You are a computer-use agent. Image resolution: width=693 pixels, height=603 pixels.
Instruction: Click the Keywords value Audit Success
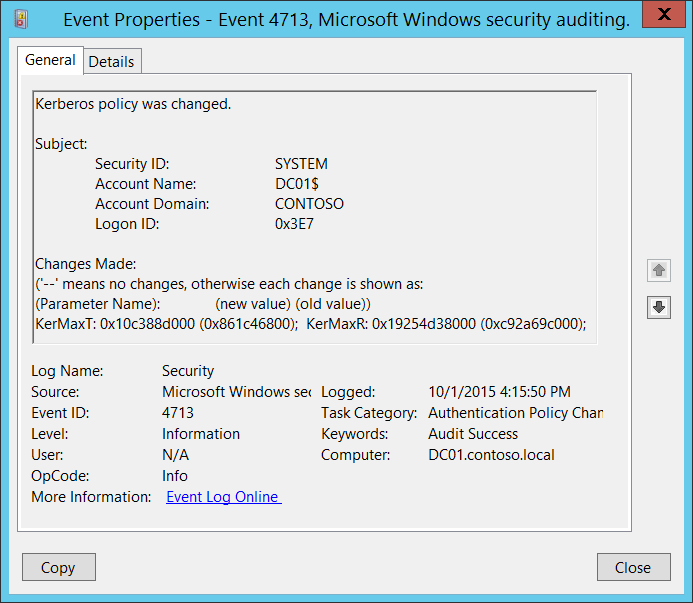[473, 434]
